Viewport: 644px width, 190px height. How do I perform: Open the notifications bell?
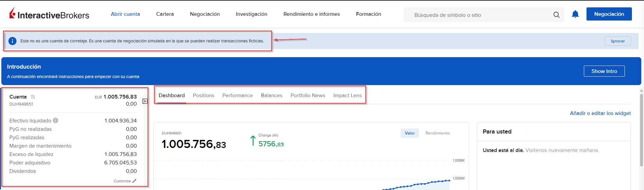pyautogui.click(x=575, y=14)
